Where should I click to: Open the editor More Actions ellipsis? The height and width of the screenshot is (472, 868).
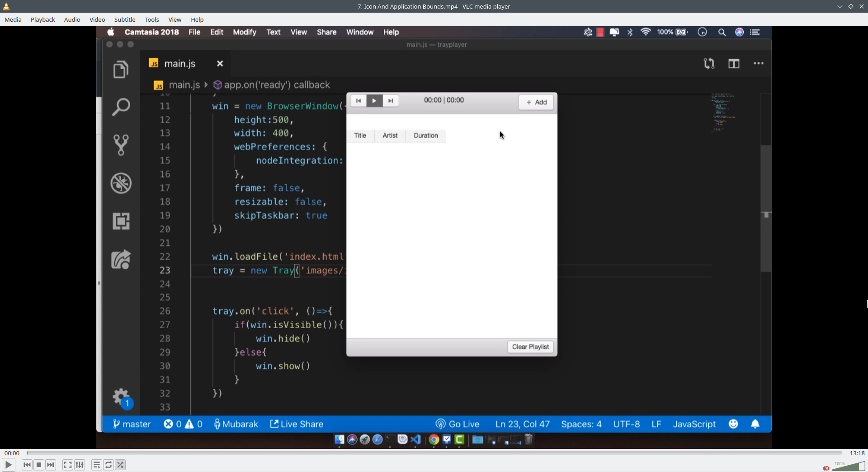coord(759,63)
